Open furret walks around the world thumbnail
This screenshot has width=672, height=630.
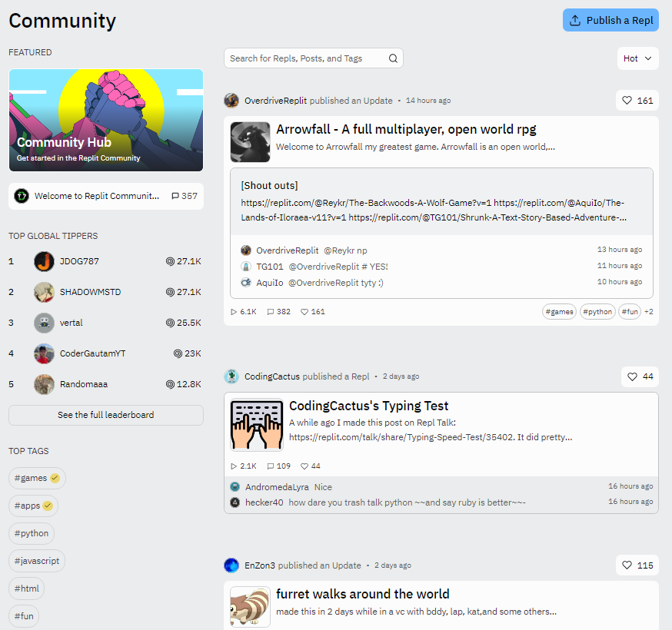pyautogui.click(x=251, y=607)
